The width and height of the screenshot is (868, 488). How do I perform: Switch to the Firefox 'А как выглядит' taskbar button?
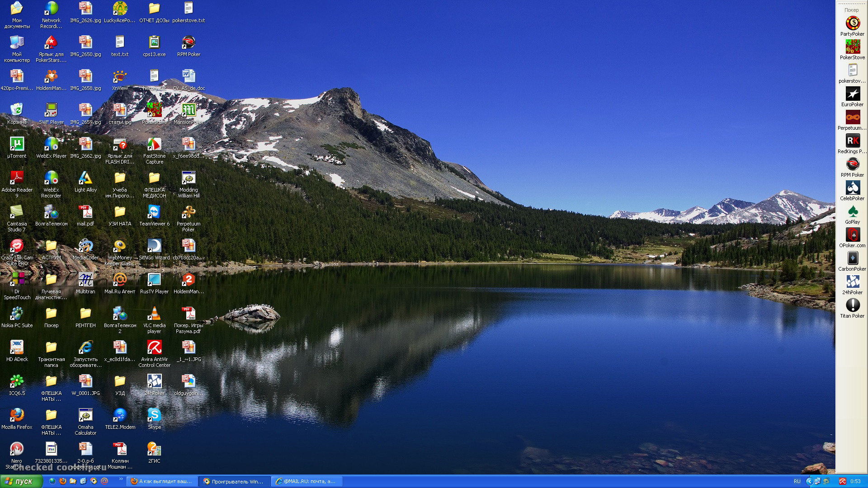[162, 482]
